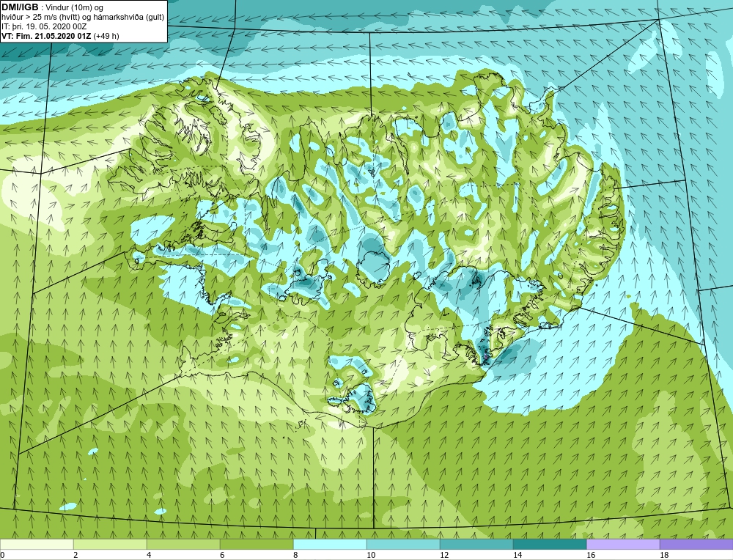Click the purple legend swatch above 18 m/s
Viewport: 733px width, 560px height.
coord(696,544)
